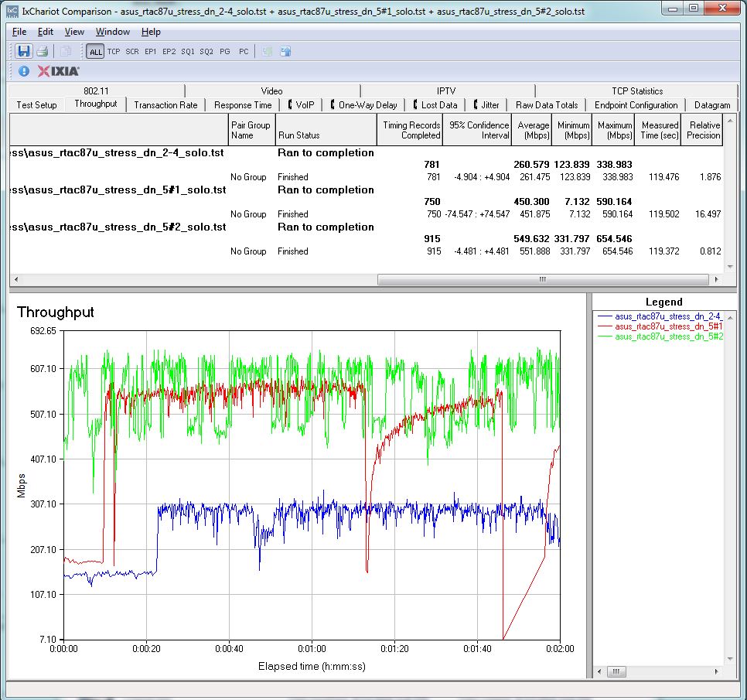Click the legend panel horizontal scrollbar thumb
Viewport: 747px width, 700px height.
click(x=616, y=671)
